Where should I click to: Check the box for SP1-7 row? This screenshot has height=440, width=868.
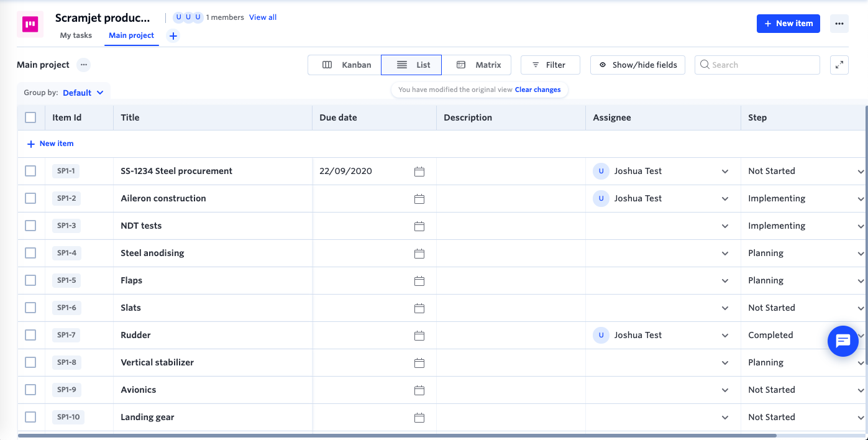[x=30, y=335]
